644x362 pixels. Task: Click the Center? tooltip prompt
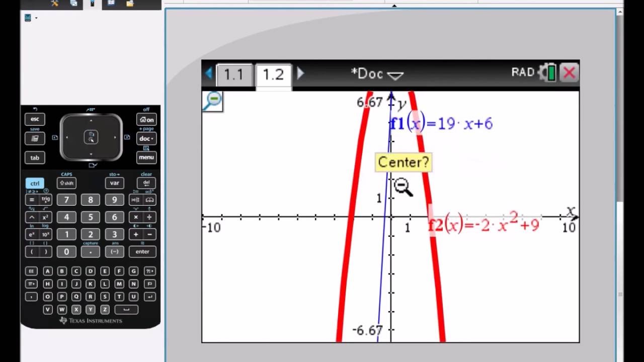[404, 162]
